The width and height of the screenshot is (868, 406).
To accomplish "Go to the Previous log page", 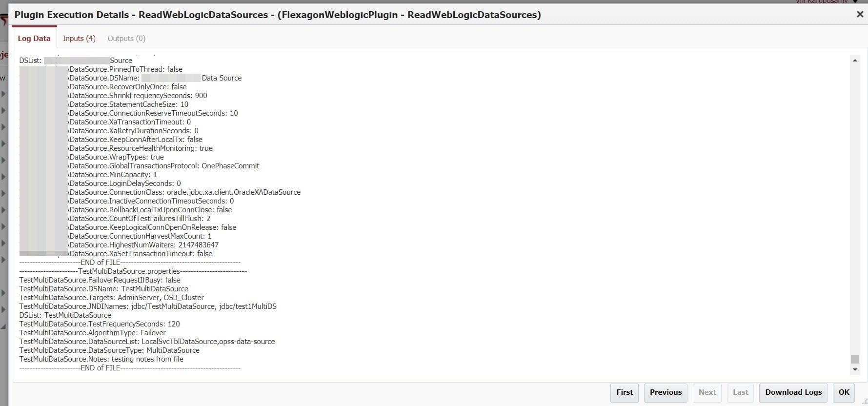I will click(666, 392).
